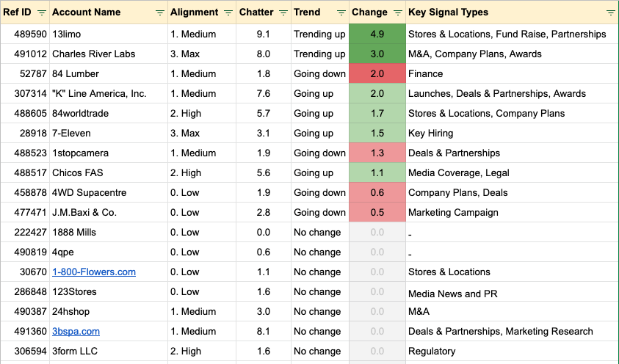The image size is (619, 364).
Task: Select the Deals & Partnerships, Marketing Research cell
Action: 512,331
